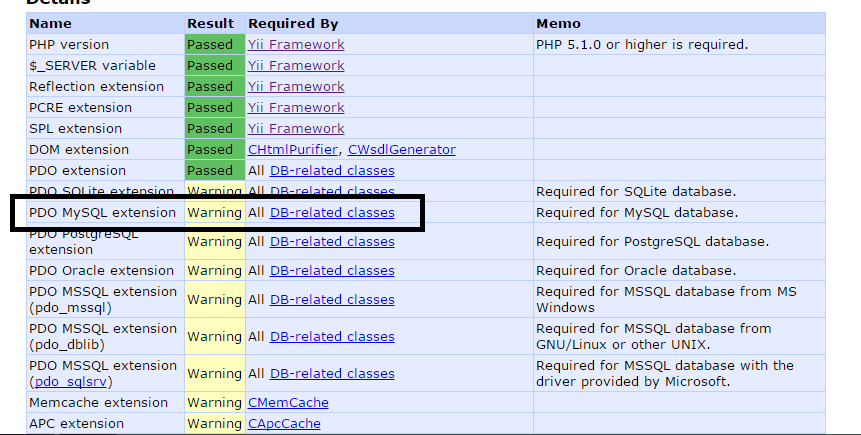This screenshot has height=435, width=861.
Task: Open DB-related classes link in PDO extension row
Action: [x=332, y=170]
